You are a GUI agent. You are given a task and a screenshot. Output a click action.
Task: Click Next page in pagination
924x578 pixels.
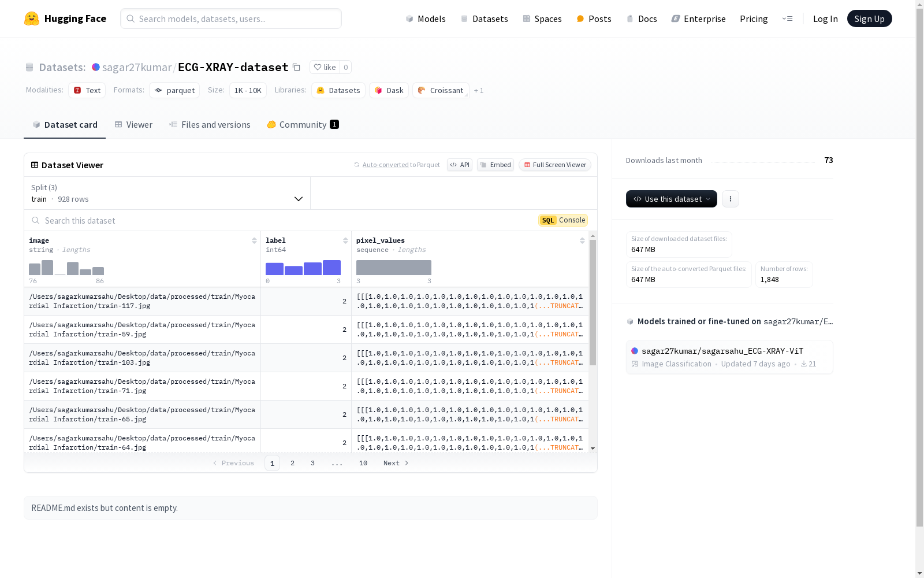tap(396, 463)
